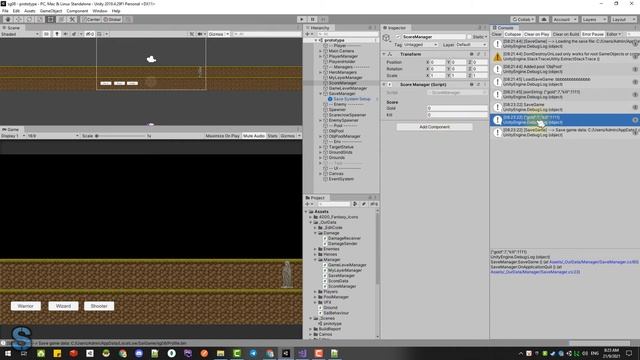640x360 pixels.
Task: Open the Layer dropdown in Inspector
Action: coord(471,44)
